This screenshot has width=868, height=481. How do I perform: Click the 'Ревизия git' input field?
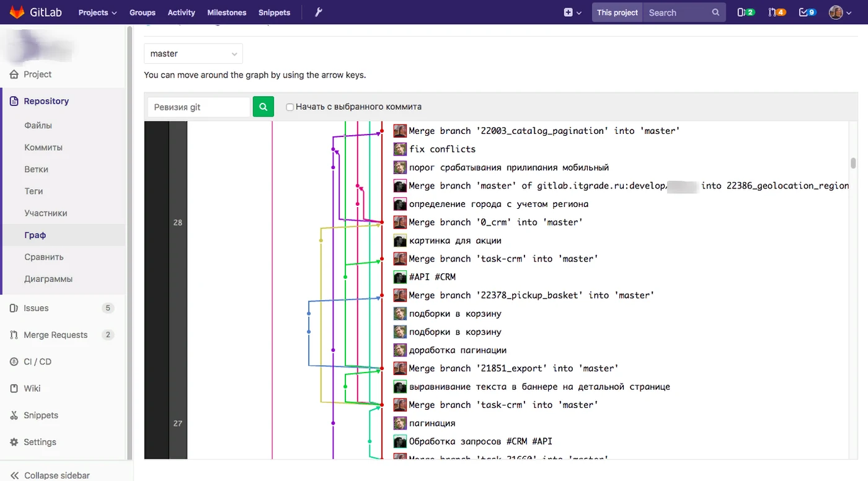click(x=198, y=107)
